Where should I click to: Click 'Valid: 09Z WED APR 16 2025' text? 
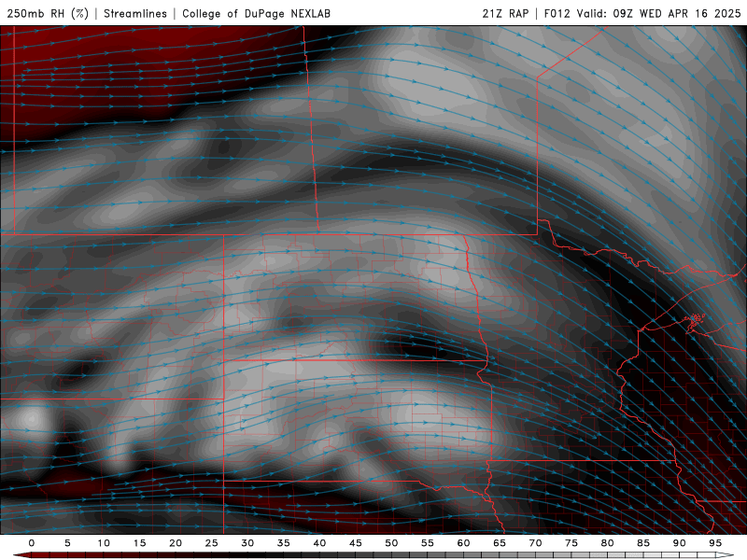point(659,13)
